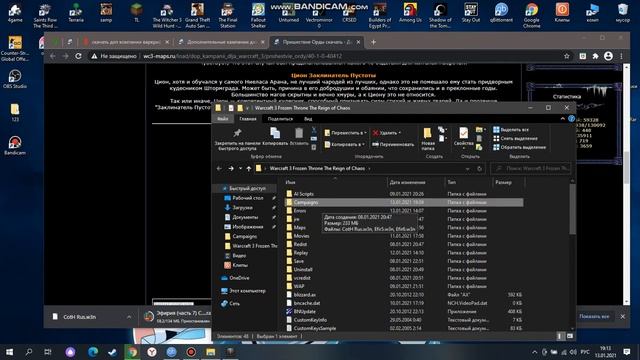Image resolution: width=640 pixels, height=360 pixels.
Task: Expand the Переместить в (Move to) dropdown
Action: [x=365, y=133]
